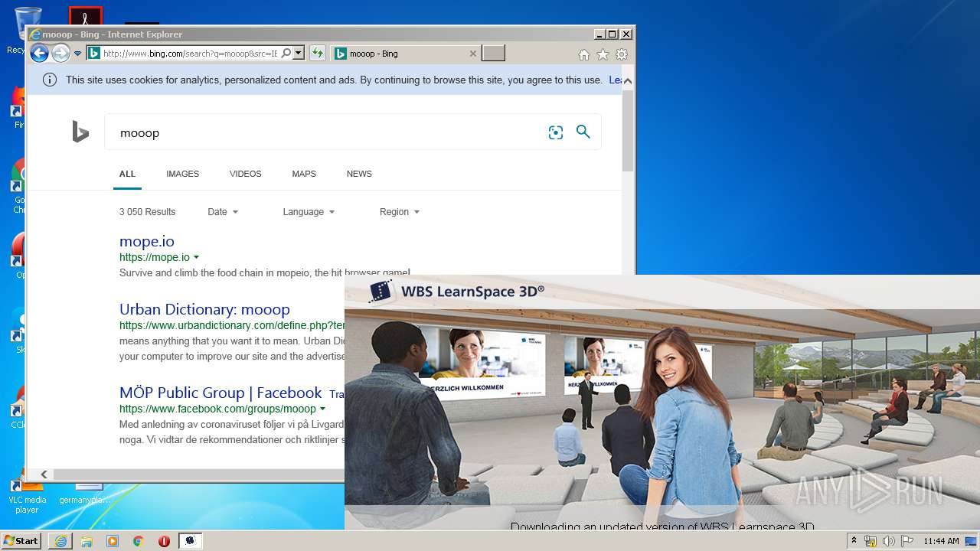Image resolution: width=980 pixels, height=551 pixels.
Task: Open the media player taskbar icon
Action: coord(113,541)
